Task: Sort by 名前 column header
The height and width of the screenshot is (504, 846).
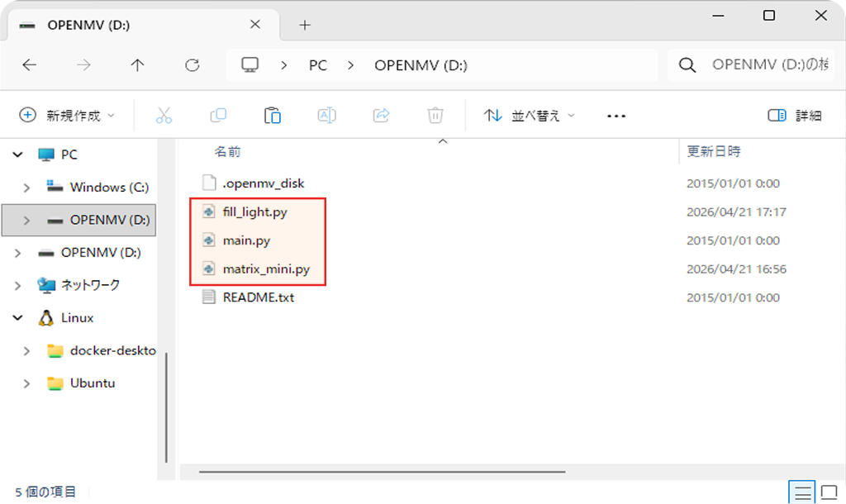Action: 227,152
